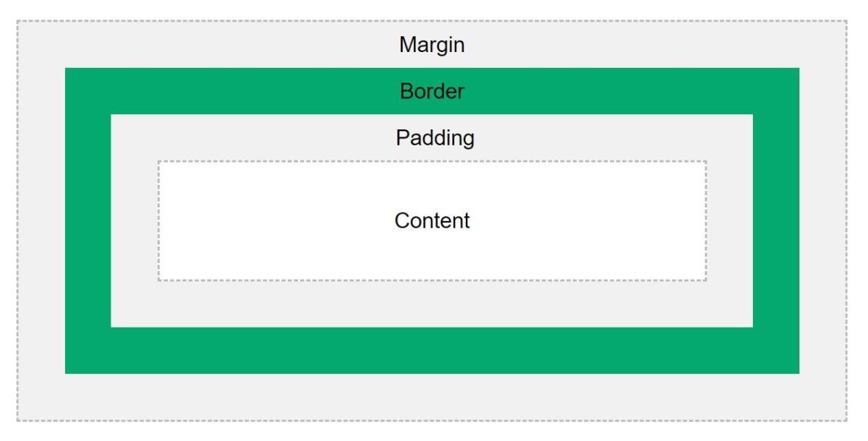Click the padding area left of content box
The width and height of the screenshot is (868, 441).
tap(135, 220)
